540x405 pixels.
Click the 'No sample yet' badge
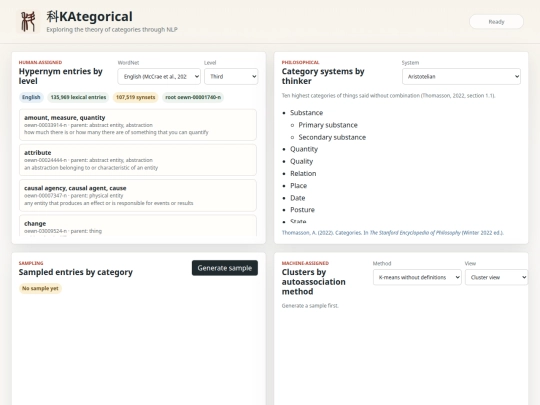tap(40, 288)
